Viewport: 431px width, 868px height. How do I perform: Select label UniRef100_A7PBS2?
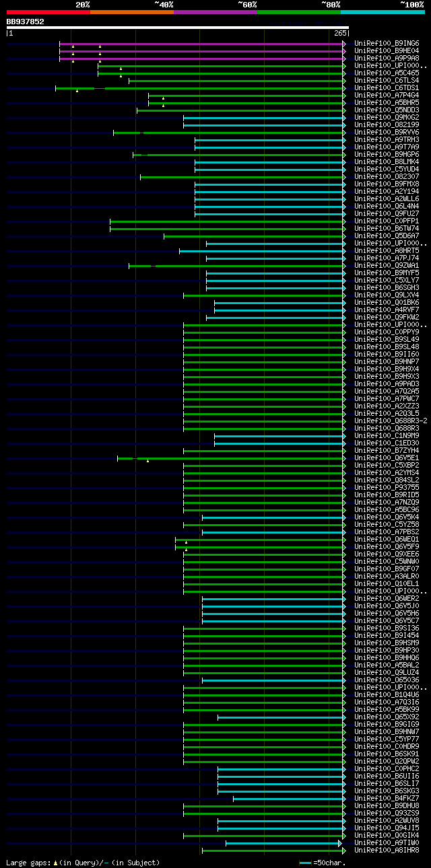tap(387, 532)
